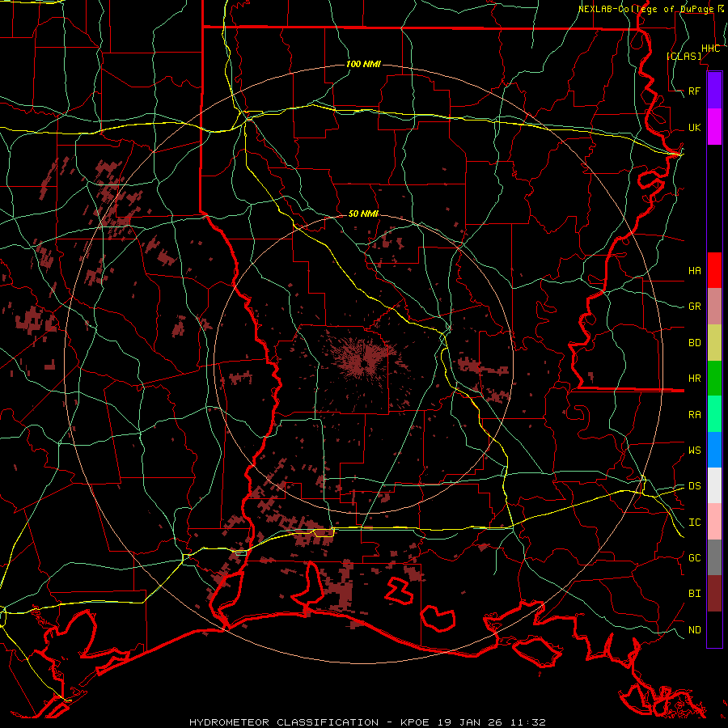Screen dimensions: 728x728
Task: Click the DS legend label text
Action: click(694, 485)
